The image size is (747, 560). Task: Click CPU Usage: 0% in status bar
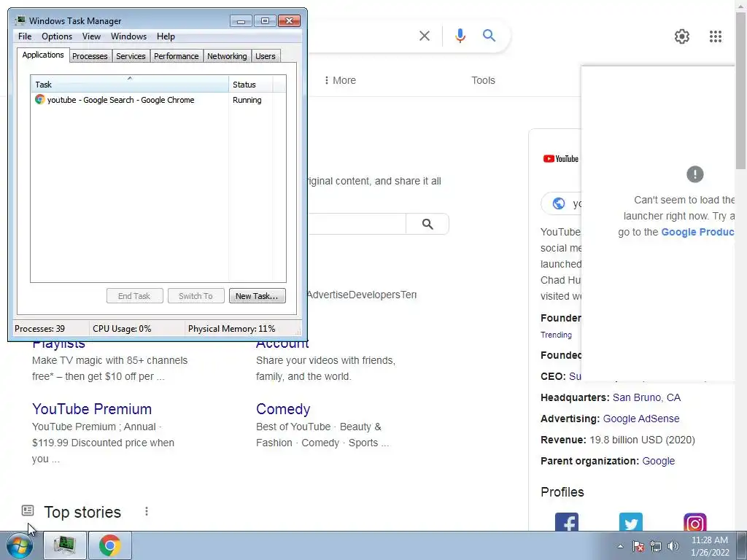(122, 329)
